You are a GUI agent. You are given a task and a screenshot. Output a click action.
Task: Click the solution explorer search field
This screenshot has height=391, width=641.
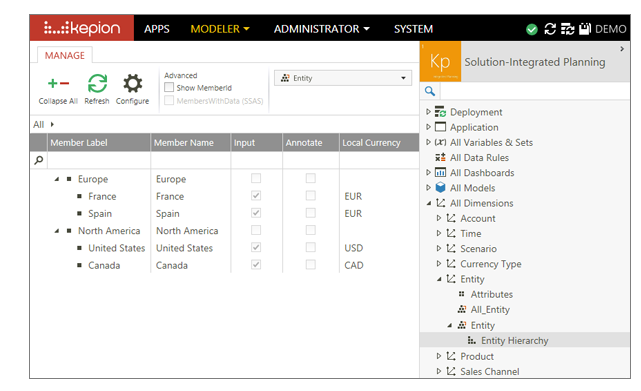point(535,91)
